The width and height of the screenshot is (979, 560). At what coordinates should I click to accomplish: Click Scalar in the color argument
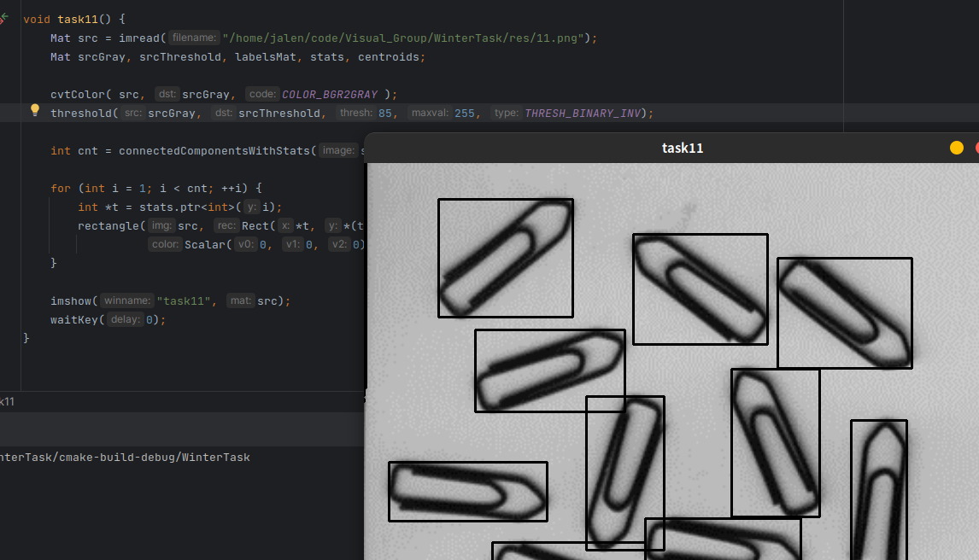[x=205, y=244]
